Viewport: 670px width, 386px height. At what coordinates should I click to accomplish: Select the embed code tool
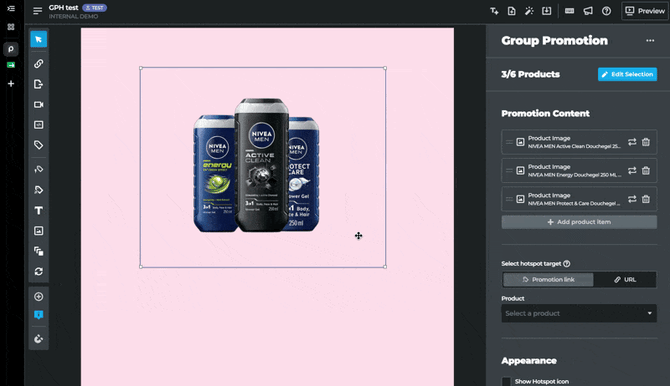click(38, 125)
